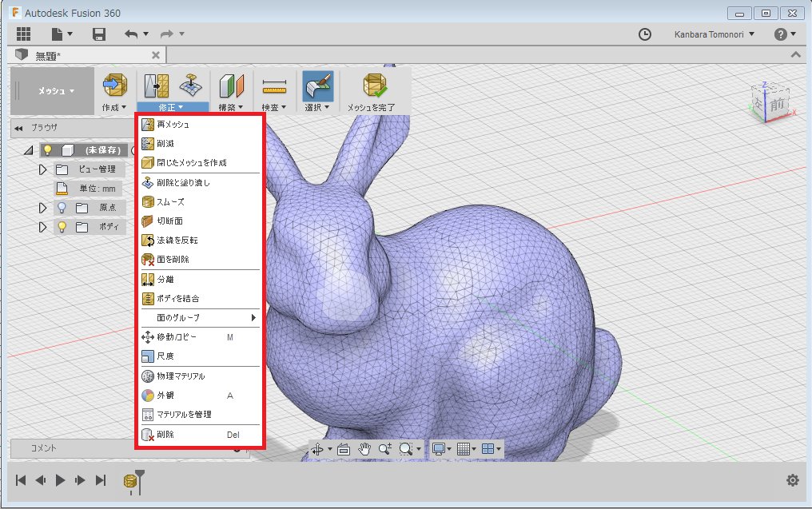Click the pan hand tool
Image resolution: width=812 pixels, height=509 pixels.
364,449
